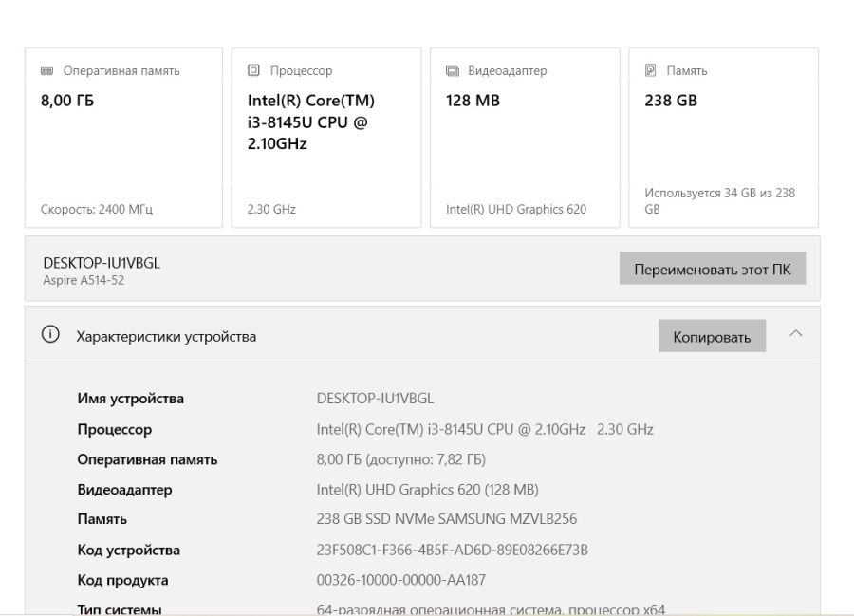854x616 pixels.
Task: Select the Код устройства value 23F508C1-F366
Action: coord(452,551)
